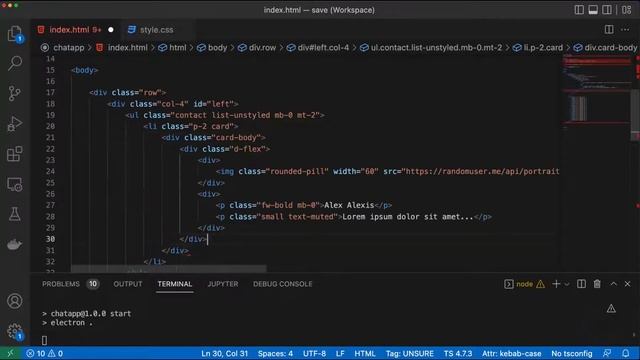Maximize the panel with the chevron-up icon
The width and height of the screenshot is (640, 360).
coord(613,284)
